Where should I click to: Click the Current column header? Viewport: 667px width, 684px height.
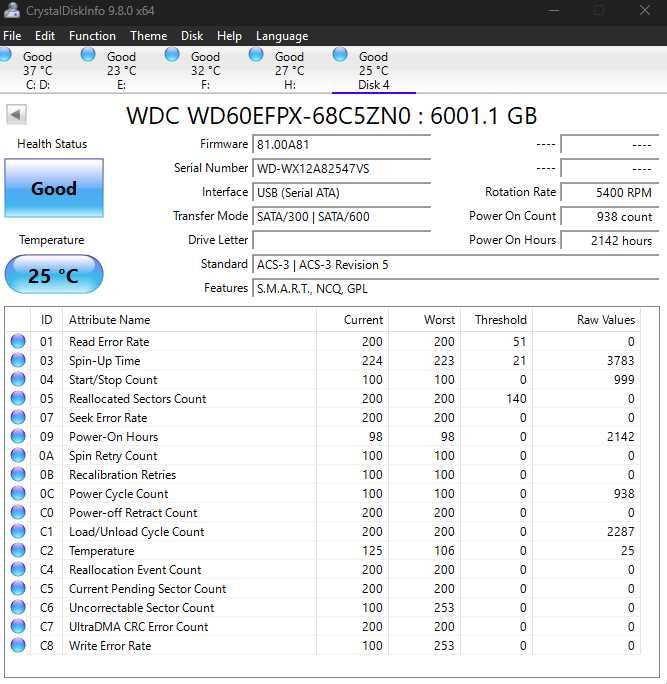[x=352, y=320]
